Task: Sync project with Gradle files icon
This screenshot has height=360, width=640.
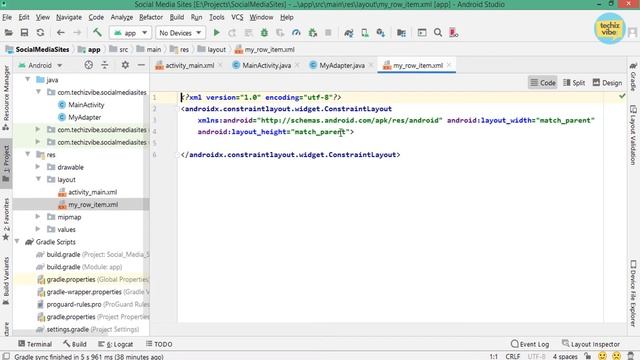Action: [x=348, y=33]
